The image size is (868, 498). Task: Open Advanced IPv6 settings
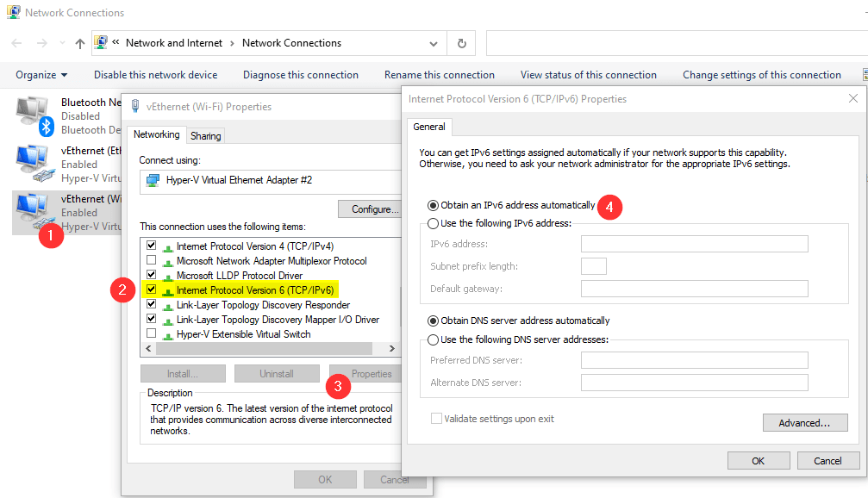804,422
